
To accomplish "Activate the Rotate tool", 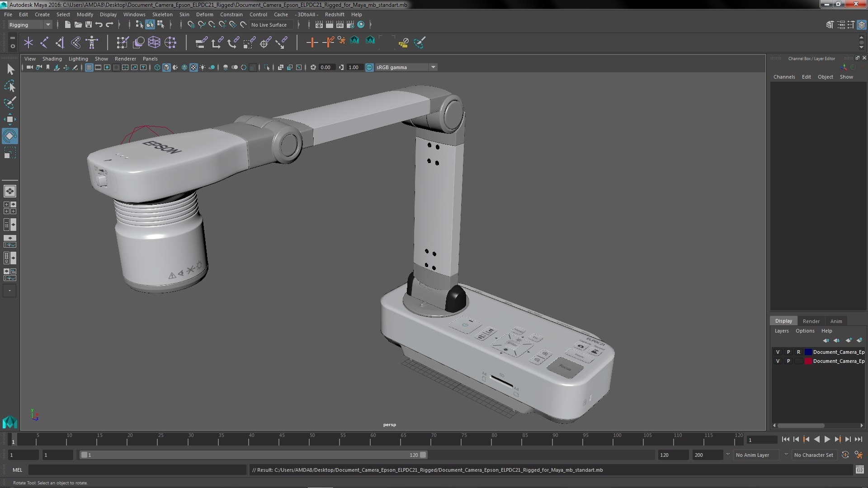I will tap(10, 136).
